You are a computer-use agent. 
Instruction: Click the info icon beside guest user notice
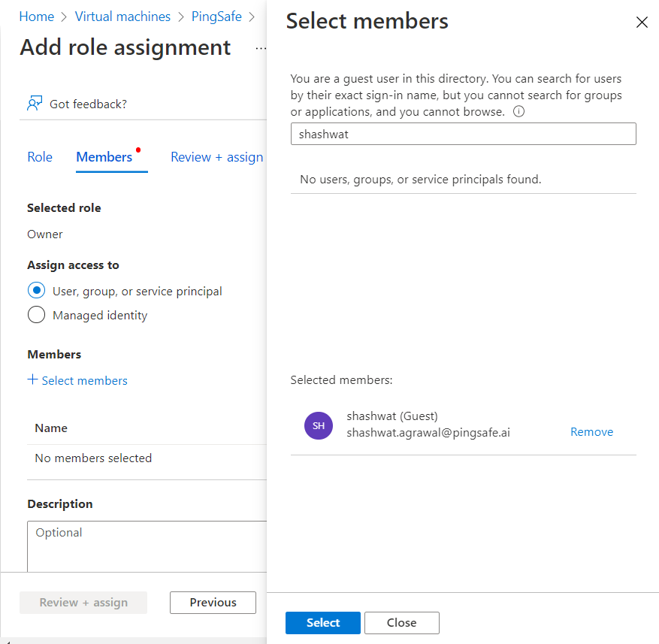point(518,111)
